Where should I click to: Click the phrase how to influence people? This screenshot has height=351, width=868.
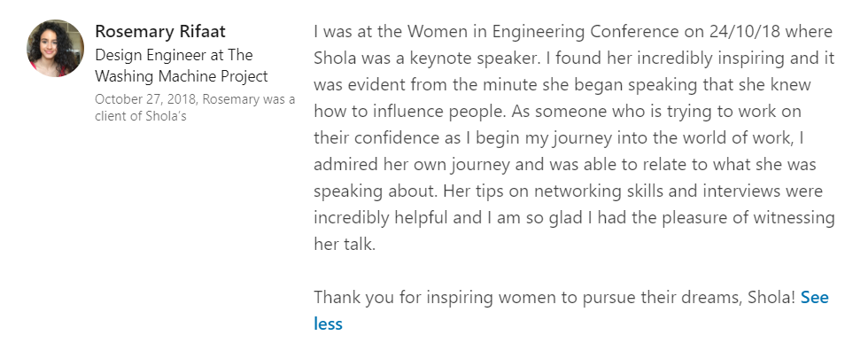click(x=410, y=112)
